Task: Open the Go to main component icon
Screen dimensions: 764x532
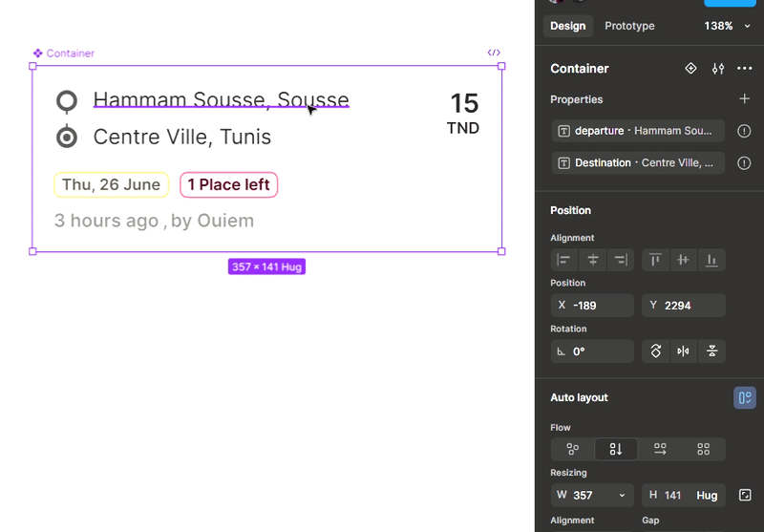Action: coord(690,68)
